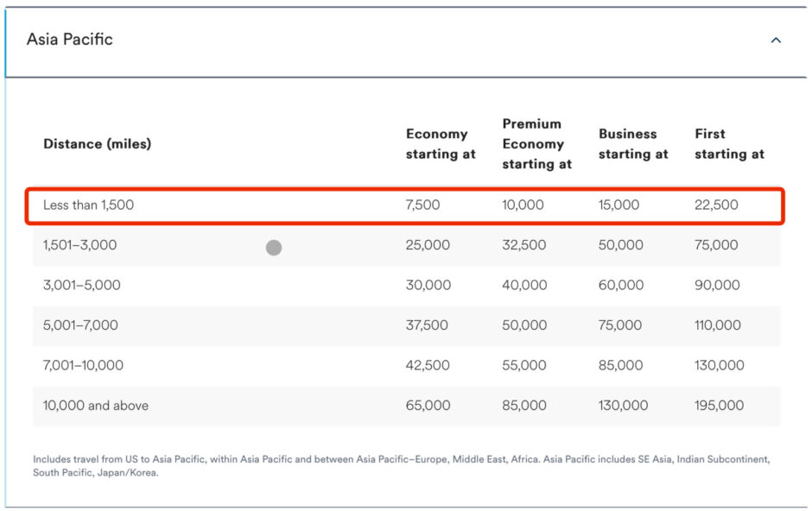This screenshot has width=812, height=511.
Task: Click the Economy starting at column header
Action: point(441,144)
